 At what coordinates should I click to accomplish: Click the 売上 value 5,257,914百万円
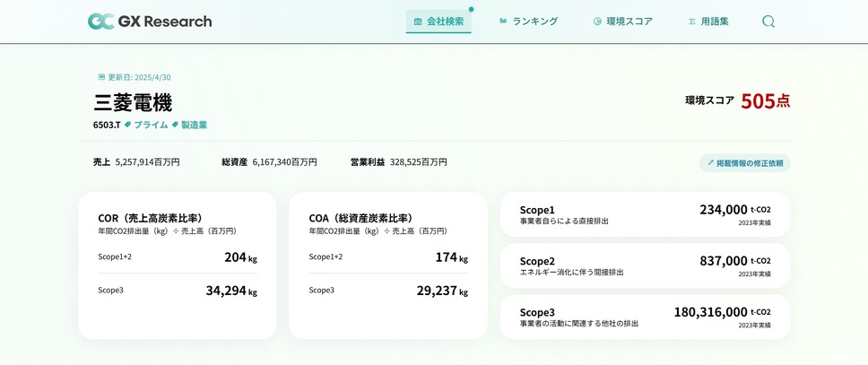[x=147, y=162]
